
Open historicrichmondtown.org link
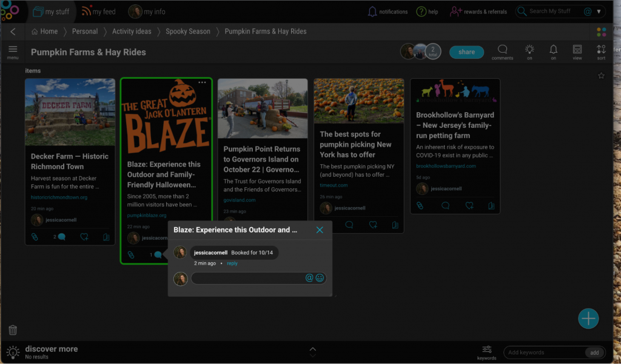(59, 197)
